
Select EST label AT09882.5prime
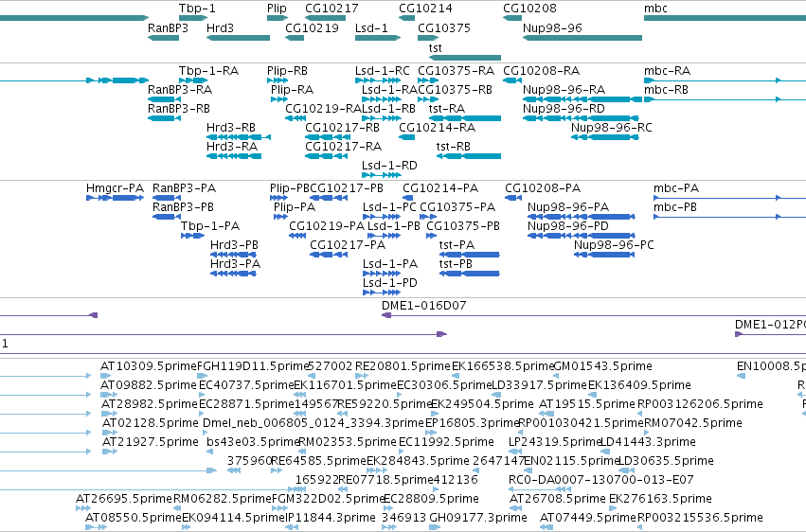[149, 385]
